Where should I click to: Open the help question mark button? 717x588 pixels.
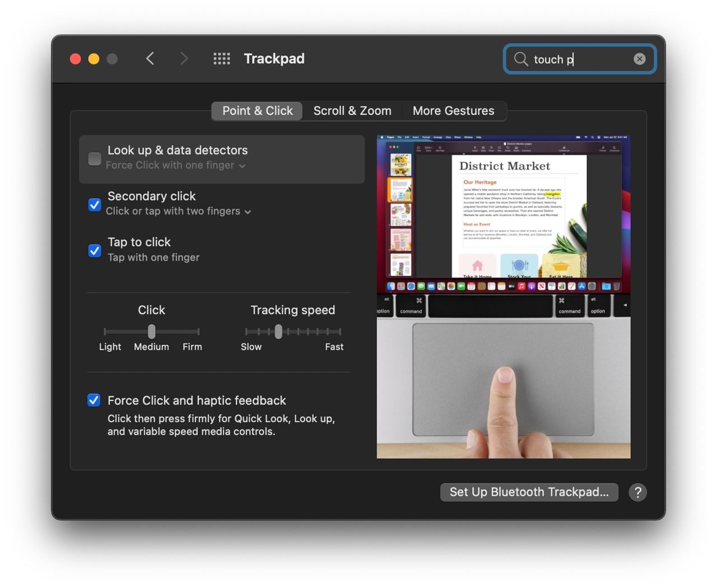click(x=637, y=492)
